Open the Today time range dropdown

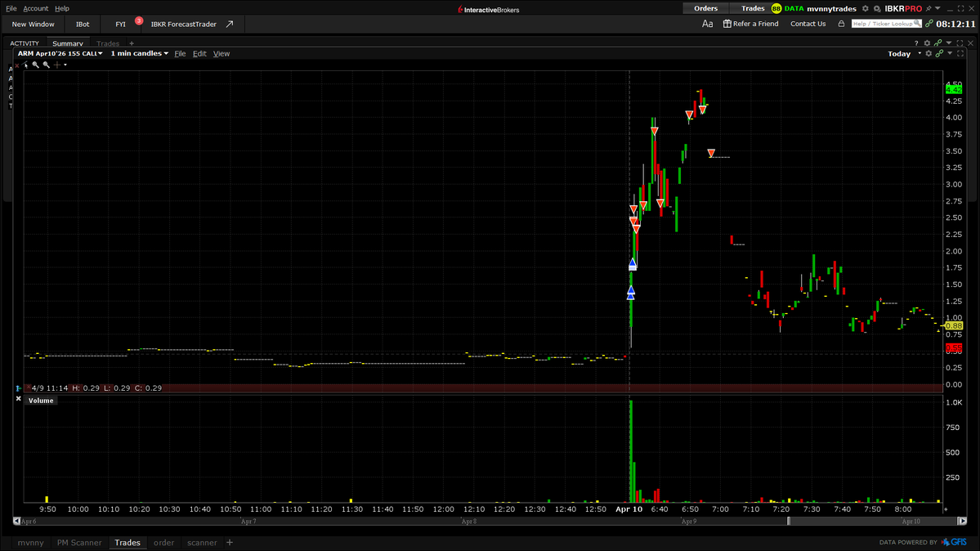(x=905, y=54)
